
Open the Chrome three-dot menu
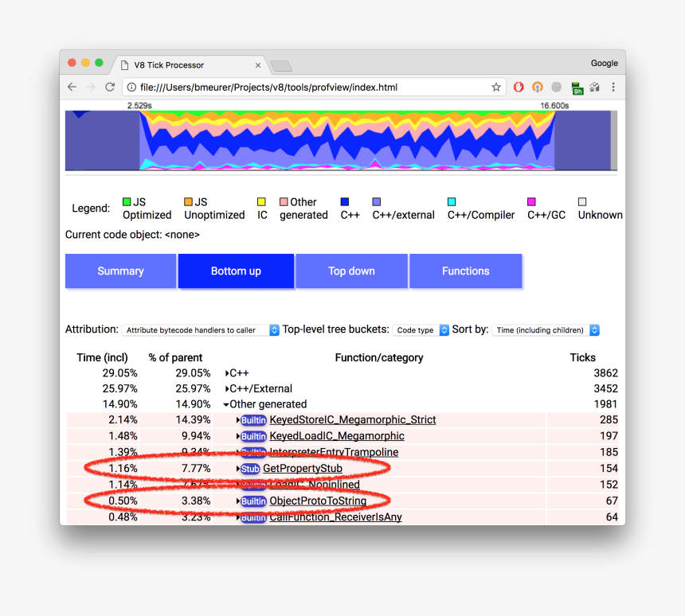(x=613, y=87)
